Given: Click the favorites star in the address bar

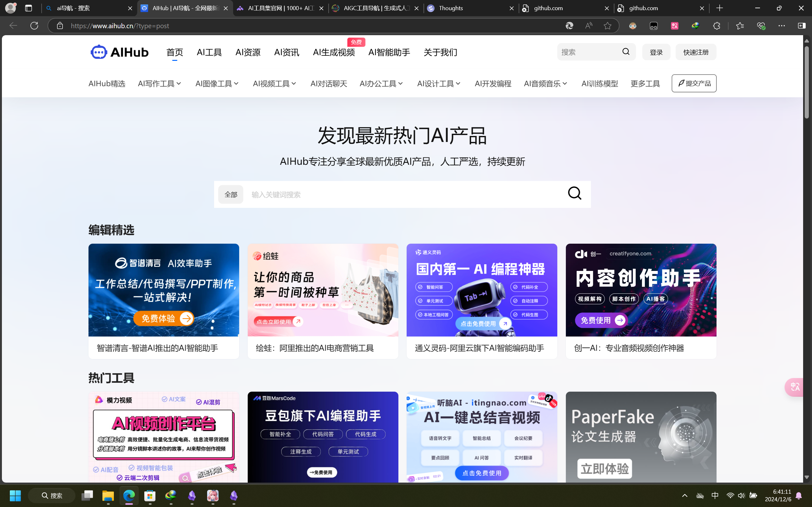Looking at the screenshot, I should (607, 25).
